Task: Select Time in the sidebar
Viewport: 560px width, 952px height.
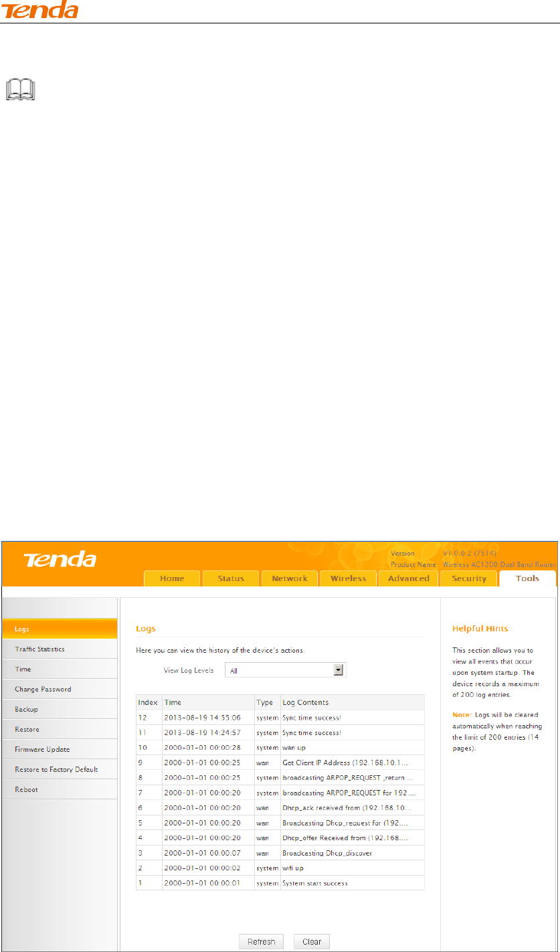Action: pos(59,669)
